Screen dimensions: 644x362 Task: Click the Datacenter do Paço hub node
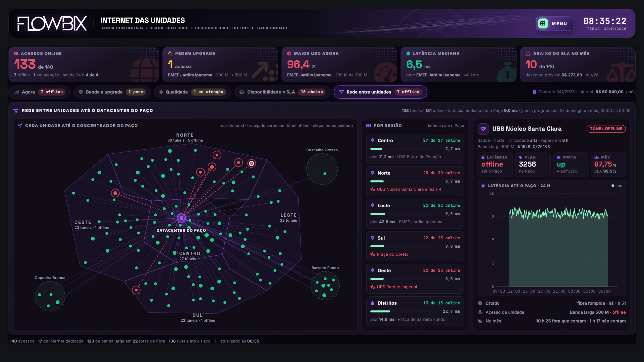181,218
